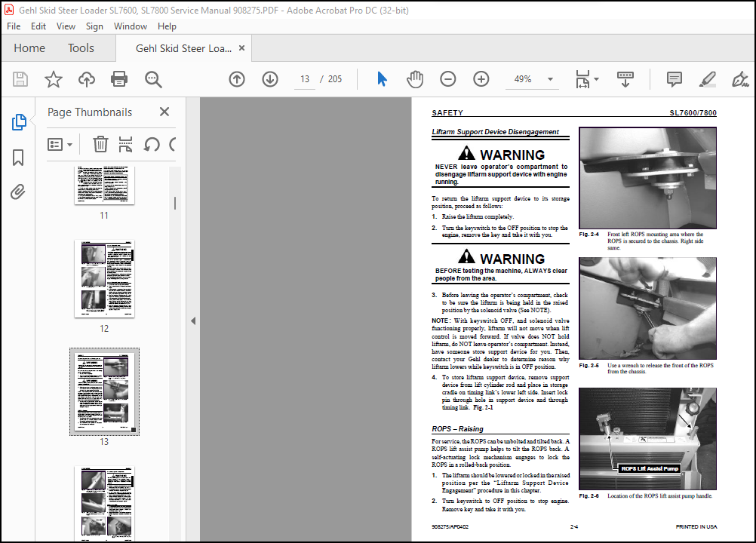Click the zoom percentage field 49%

(x=523, y=79)
